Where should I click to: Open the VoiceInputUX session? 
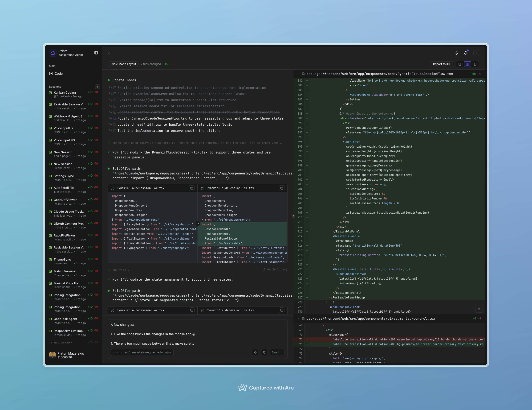pos(74,130)
